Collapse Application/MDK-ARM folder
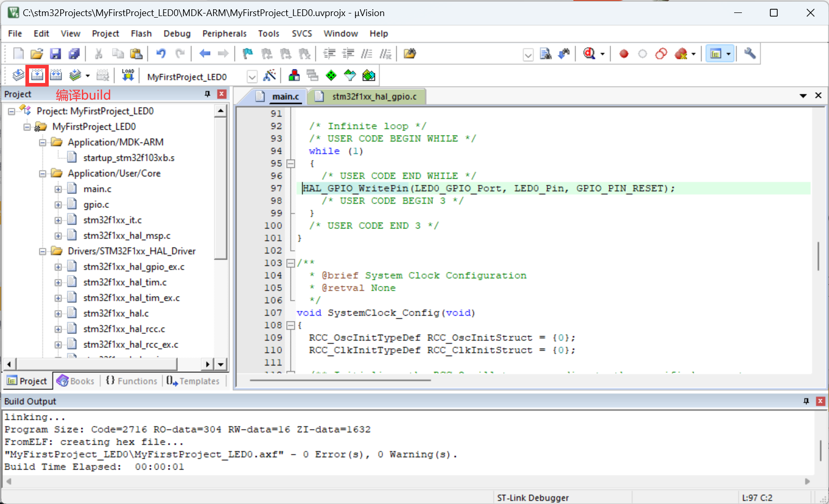829x504 pixels. click(x=43, y=143)
